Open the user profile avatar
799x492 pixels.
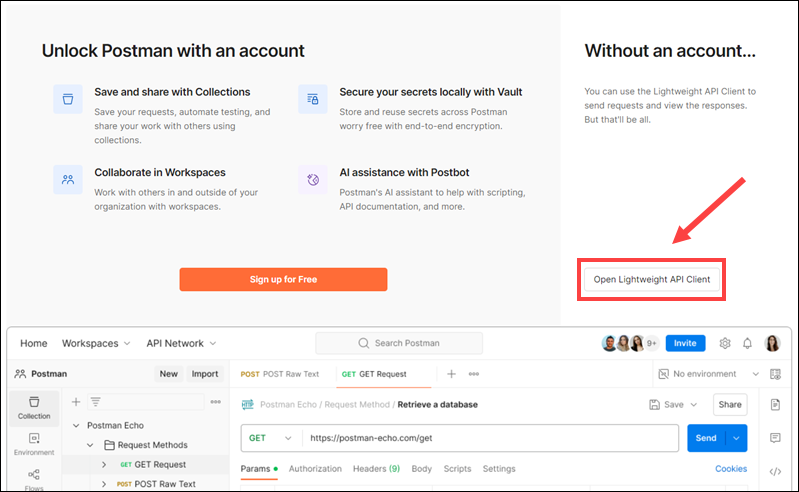[x=773, y=343]
